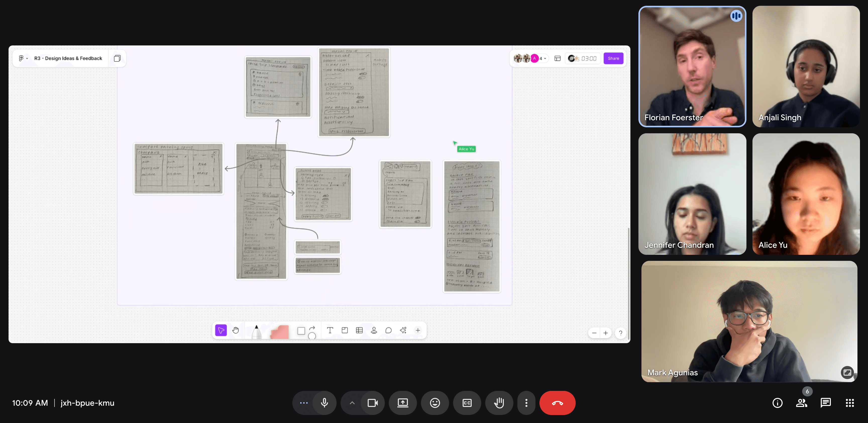868x423 pixels.
Task: Select the comment bubble tool
Action: 388,330
